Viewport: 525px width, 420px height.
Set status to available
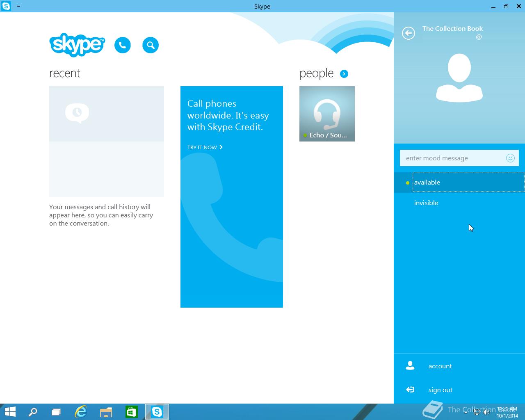459,183
